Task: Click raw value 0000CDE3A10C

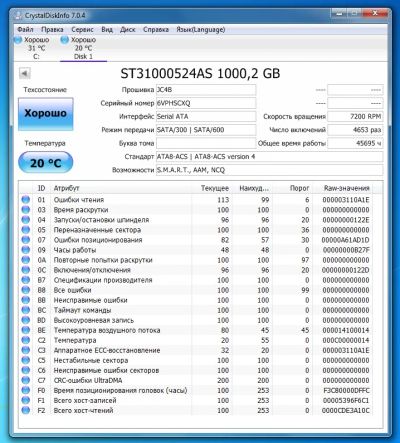Action: [346, 410]
